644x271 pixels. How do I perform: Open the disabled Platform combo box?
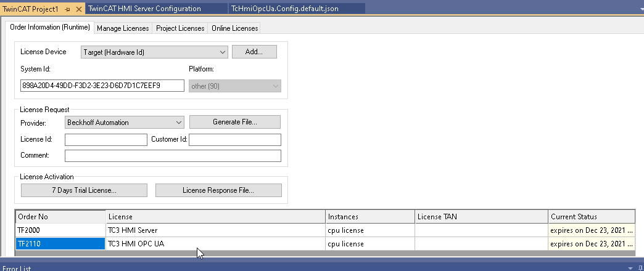click(x=235, y=86)
